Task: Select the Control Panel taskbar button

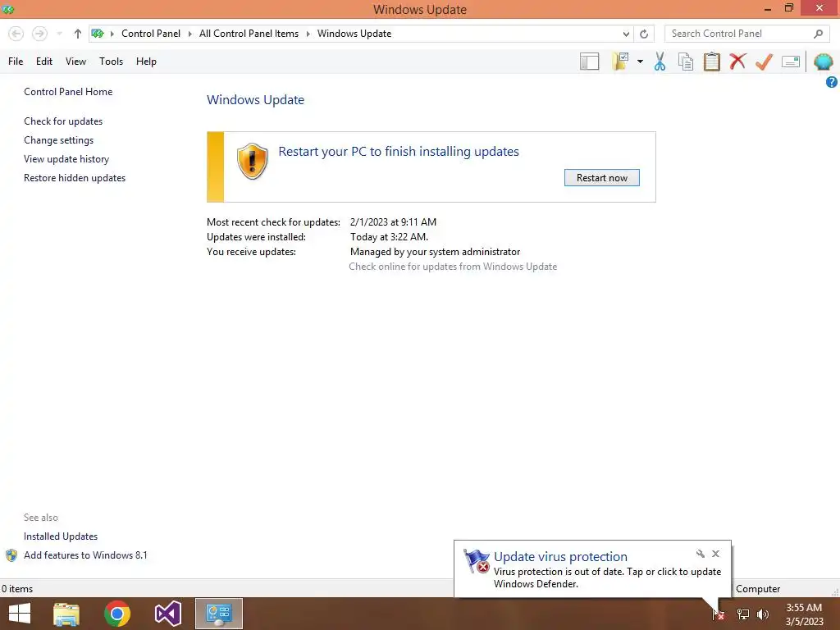Action: (218, 614)
